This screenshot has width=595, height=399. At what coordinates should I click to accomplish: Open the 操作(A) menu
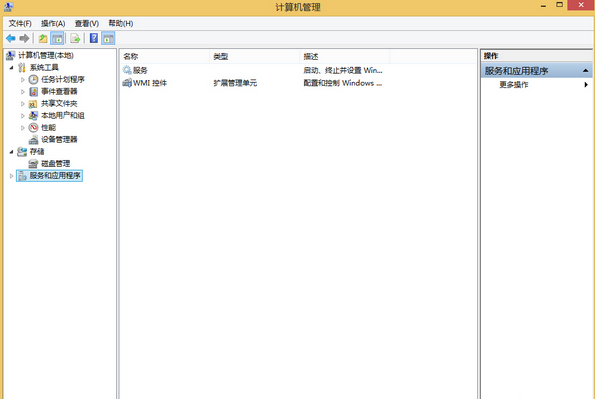(53, 24)
